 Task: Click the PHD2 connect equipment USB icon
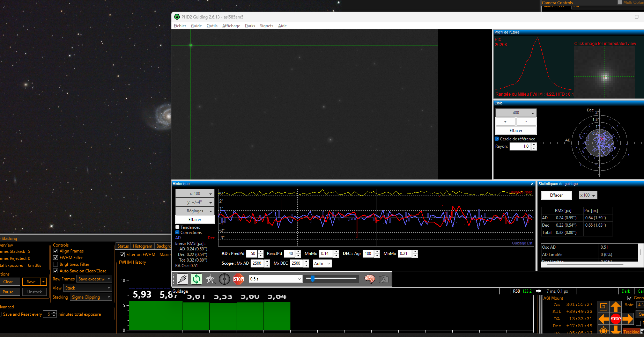[x=183, y=279]
